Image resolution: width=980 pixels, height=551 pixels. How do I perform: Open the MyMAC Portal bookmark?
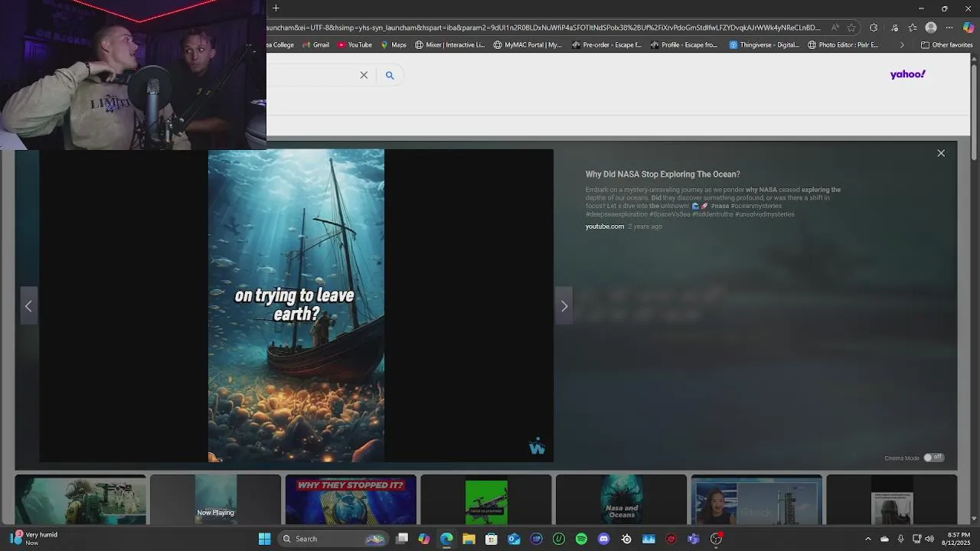(x=528, y=45)
